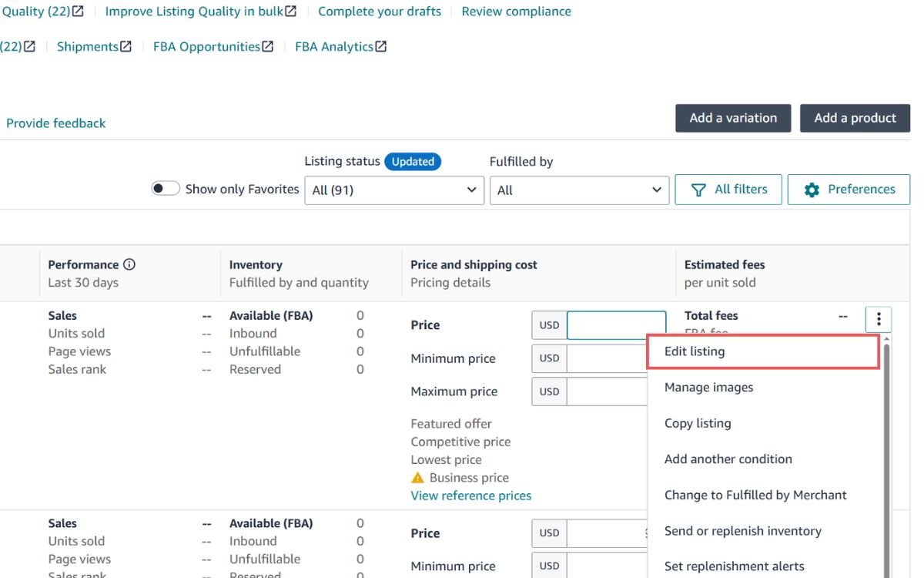Click the Add a variation button
This screenshot has width=924, height=578.
pyautogui.click(x=733, y=118)
